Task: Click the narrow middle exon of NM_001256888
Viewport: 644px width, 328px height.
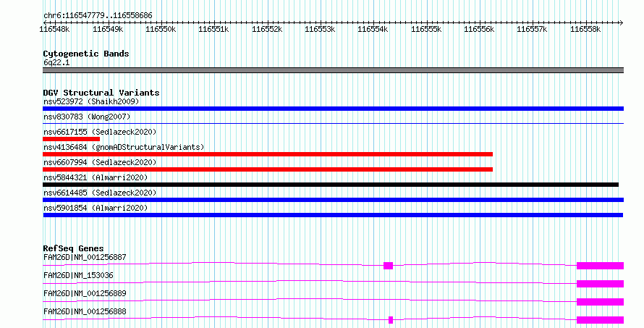Action: click(x=391, y=320)
